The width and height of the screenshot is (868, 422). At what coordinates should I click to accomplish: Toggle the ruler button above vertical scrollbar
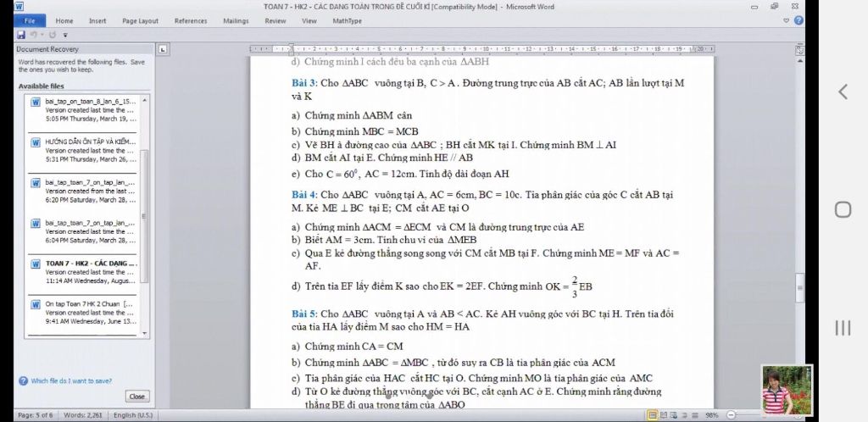coord(799,50)
